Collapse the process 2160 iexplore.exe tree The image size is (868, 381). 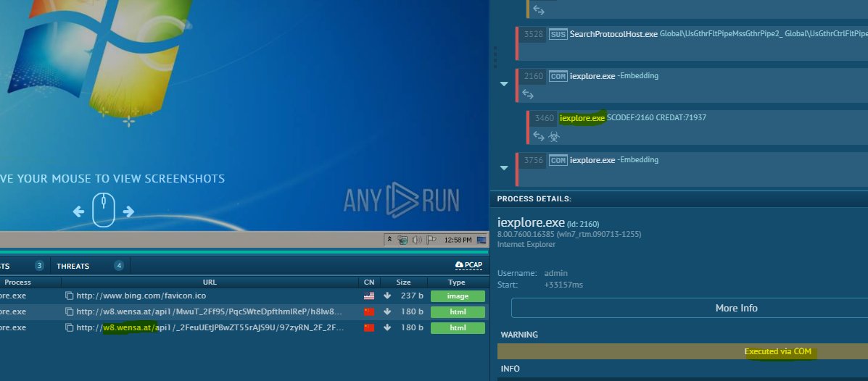(x=504, y=84)
